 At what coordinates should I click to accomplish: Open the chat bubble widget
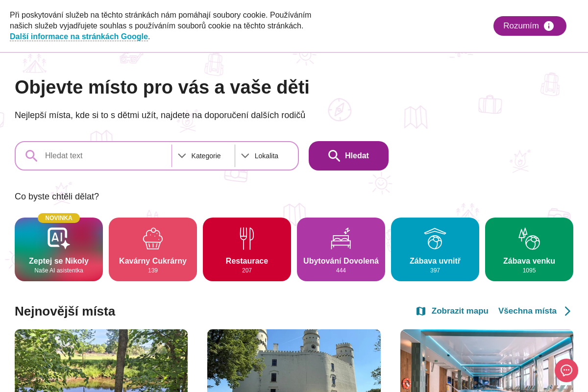point(566,370)
